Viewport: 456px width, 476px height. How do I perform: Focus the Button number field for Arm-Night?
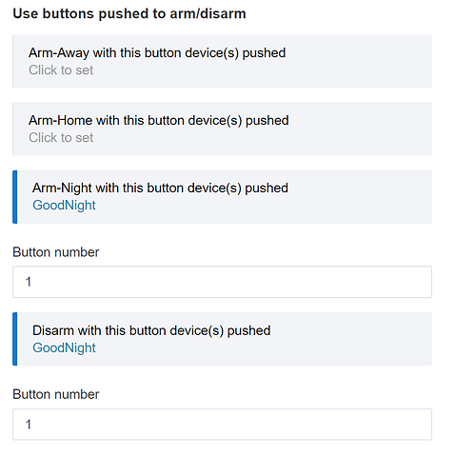[x=222, y=282]
